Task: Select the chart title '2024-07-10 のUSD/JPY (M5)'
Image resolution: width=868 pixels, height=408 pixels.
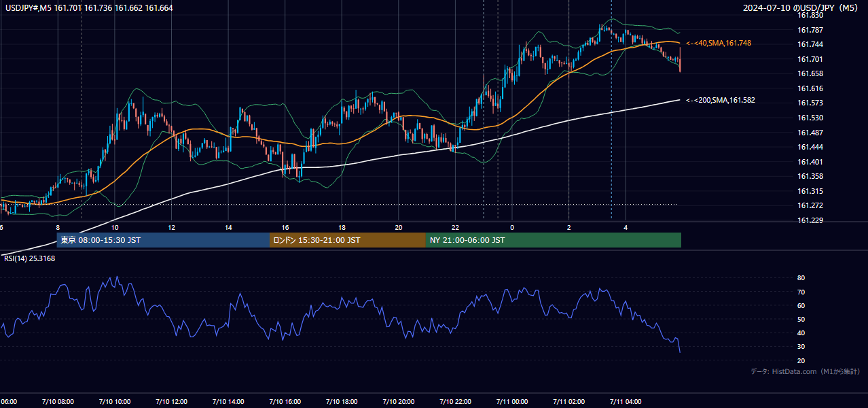Action: point(801,7)
